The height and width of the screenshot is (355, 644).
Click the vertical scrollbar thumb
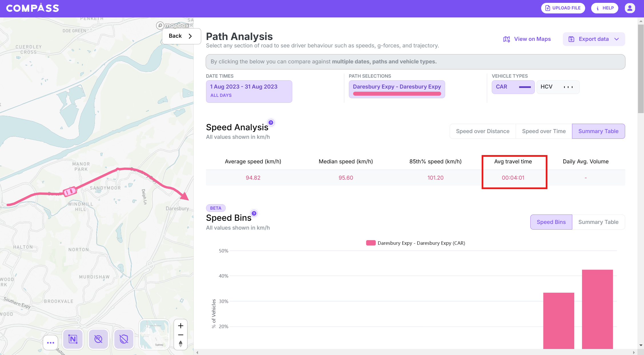[641, 69]
